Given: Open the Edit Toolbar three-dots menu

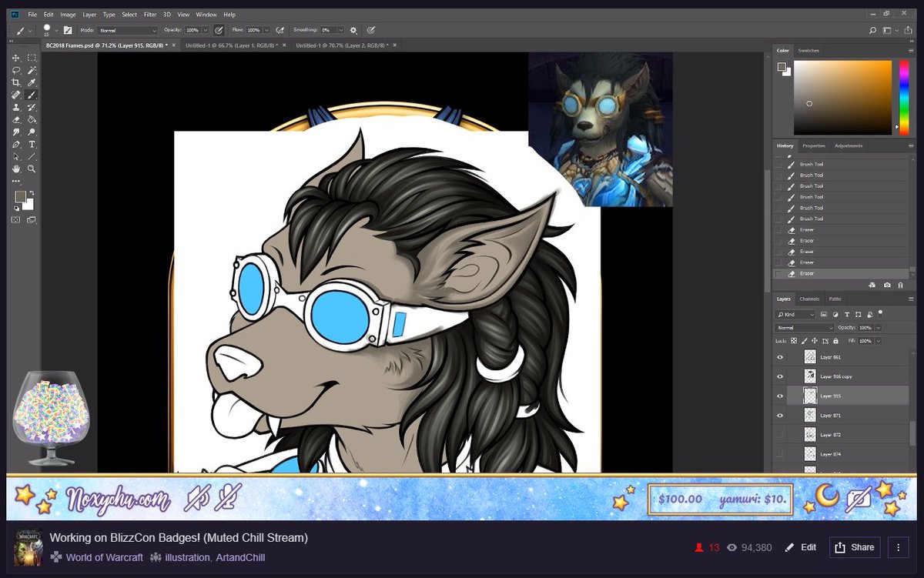Looking at the screenshot, I should pos(16,181).
